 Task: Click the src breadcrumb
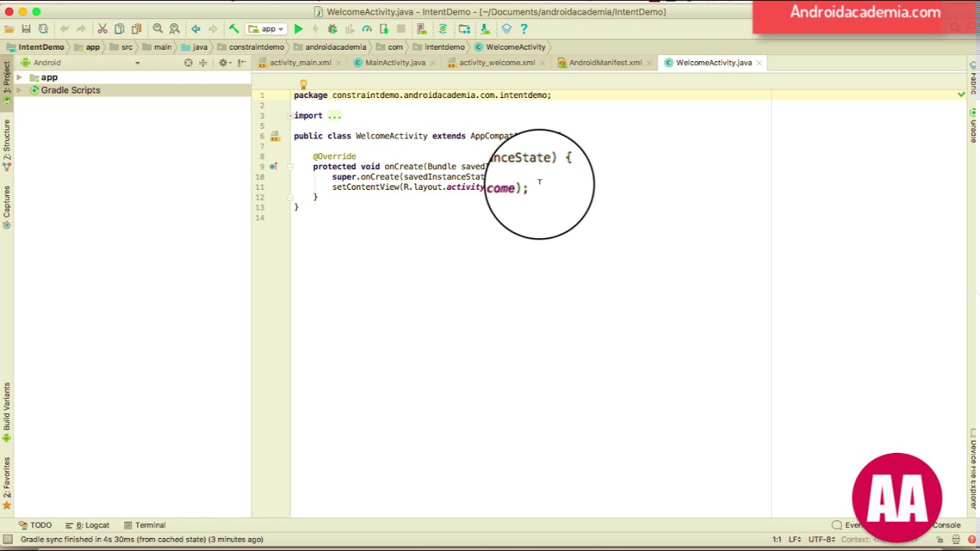tap(121, 47)
